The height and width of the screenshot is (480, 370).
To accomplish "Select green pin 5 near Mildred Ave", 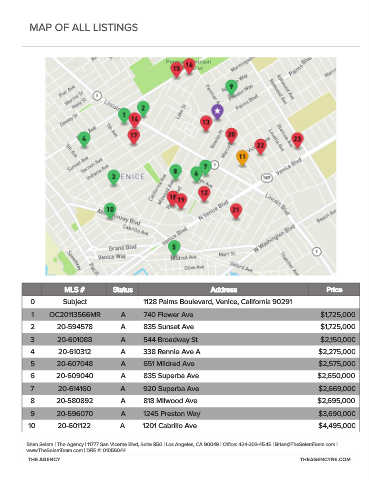I will (174, 248).
